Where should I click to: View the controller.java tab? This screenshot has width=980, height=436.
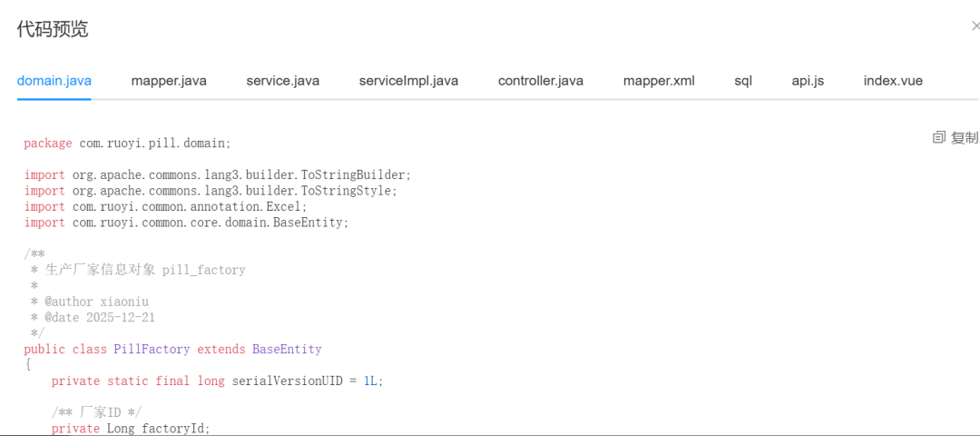(x=541, y=81)
